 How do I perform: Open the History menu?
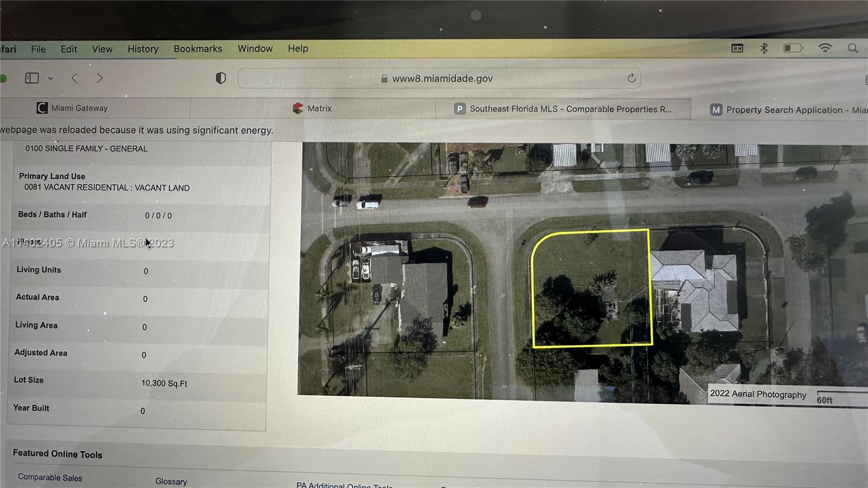click(x=143, y=49)
